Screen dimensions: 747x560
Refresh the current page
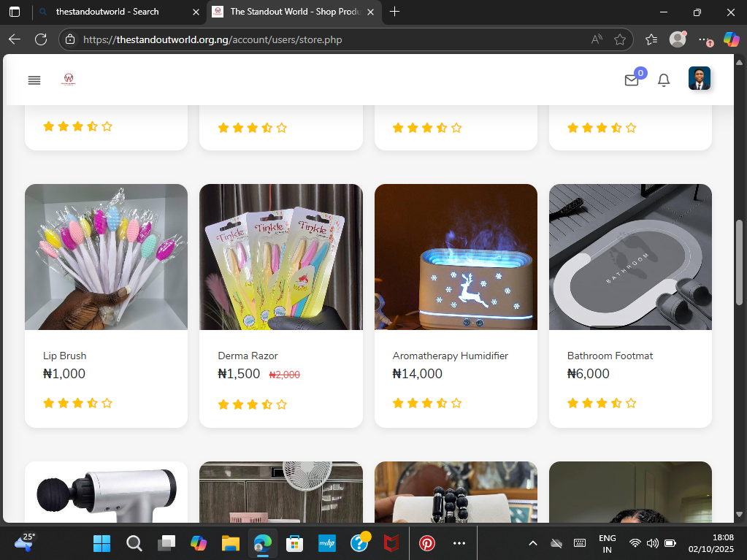[x=41, y=39]
